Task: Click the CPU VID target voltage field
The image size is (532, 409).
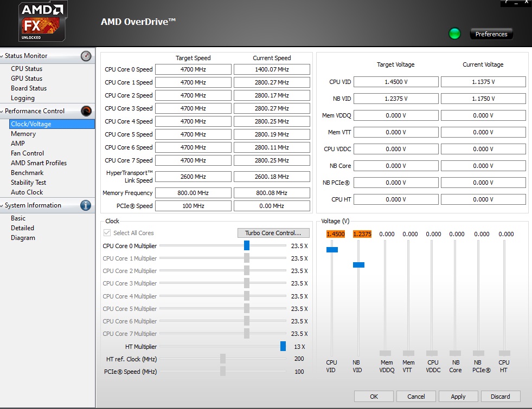Action: click(396, 82)
